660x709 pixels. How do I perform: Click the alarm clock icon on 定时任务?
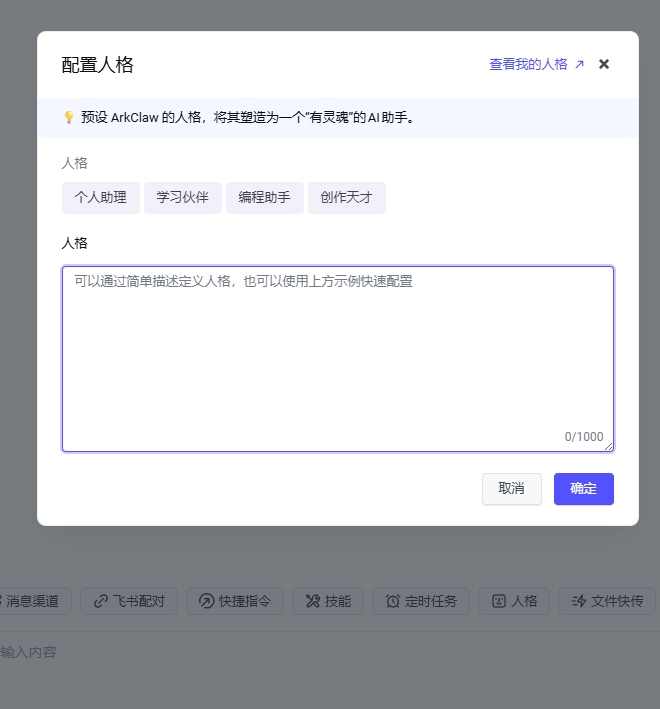pos(392,601)
